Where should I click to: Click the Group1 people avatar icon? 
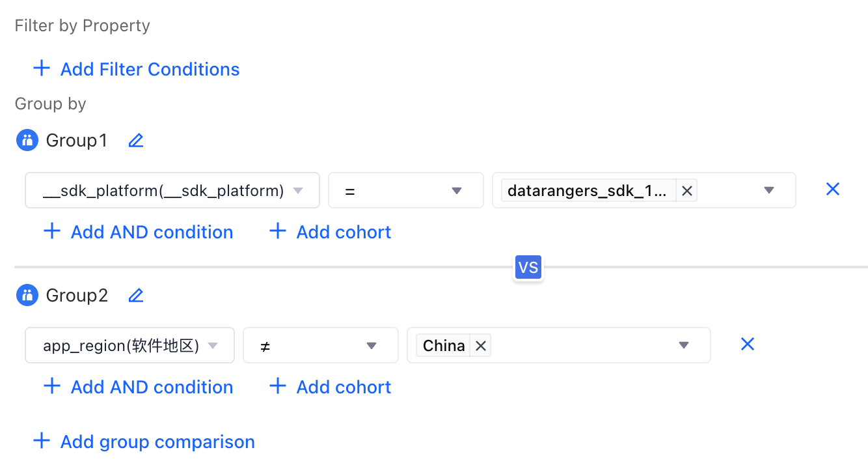(x=27, y=140)
